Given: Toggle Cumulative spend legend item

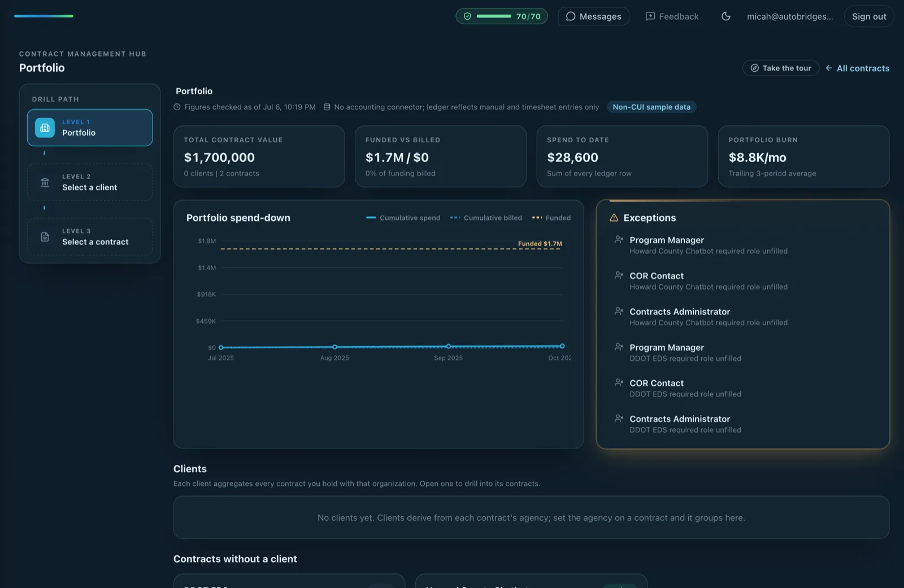Looking at the screenshot, I should click(x=403, y=218).
